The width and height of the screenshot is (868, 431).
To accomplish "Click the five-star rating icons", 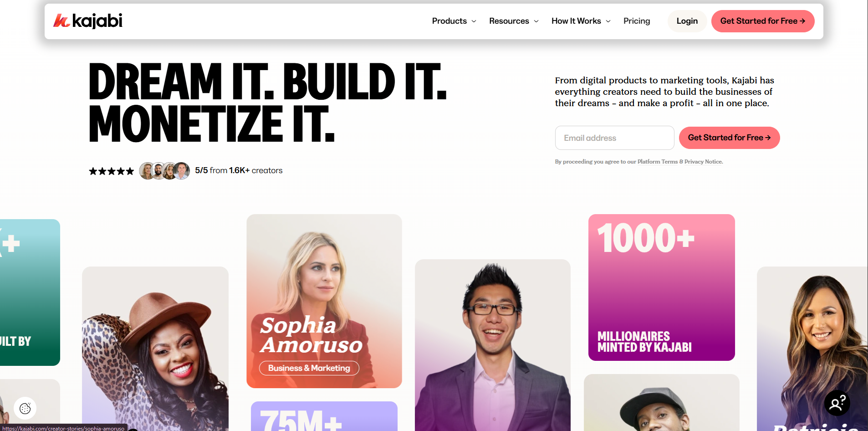I will point(112,171).
